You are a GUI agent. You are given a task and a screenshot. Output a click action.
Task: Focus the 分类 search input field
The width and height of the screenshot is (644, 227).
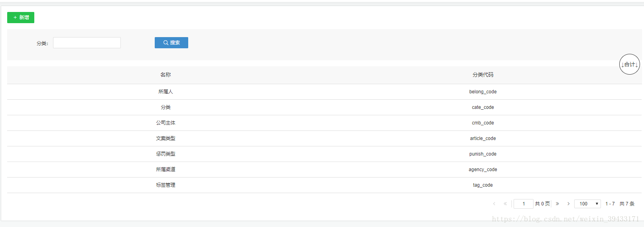coord(87,43)
